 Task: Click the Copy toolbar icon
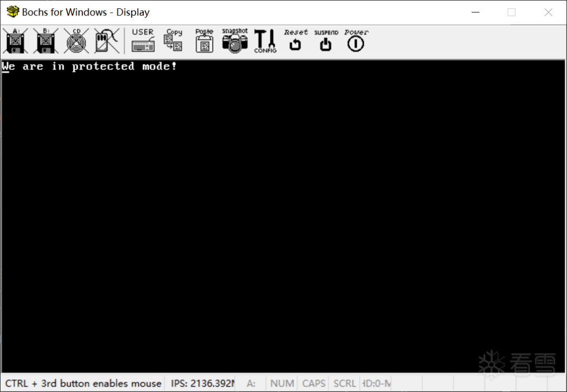[x=174, y=41]
